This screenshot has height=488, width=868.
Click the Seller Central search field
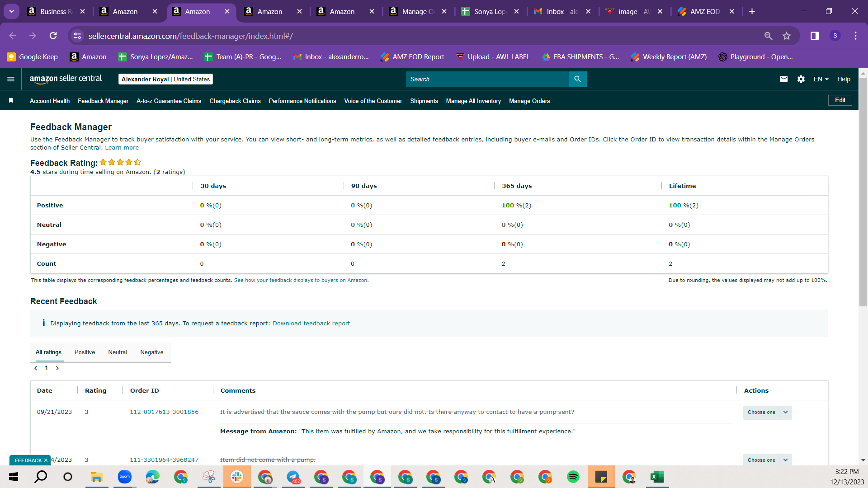click(487, 79)
